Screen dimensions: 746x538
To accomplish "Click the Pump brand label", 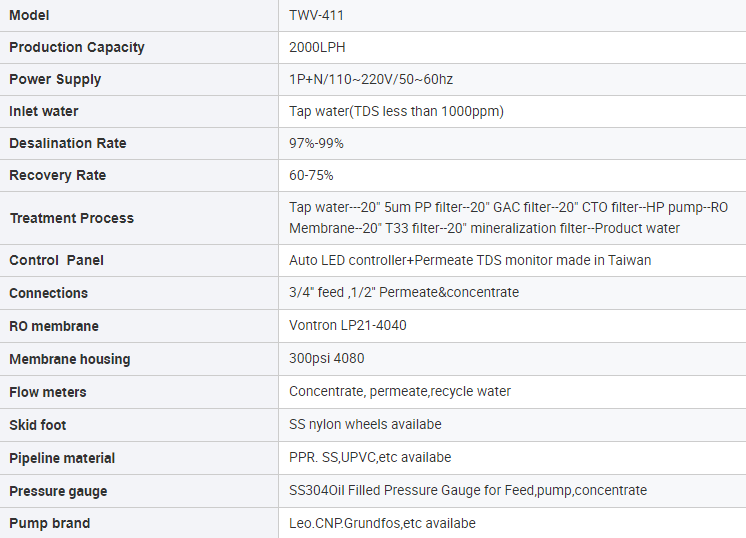I will pyautogui.click(x=50, y=523).
